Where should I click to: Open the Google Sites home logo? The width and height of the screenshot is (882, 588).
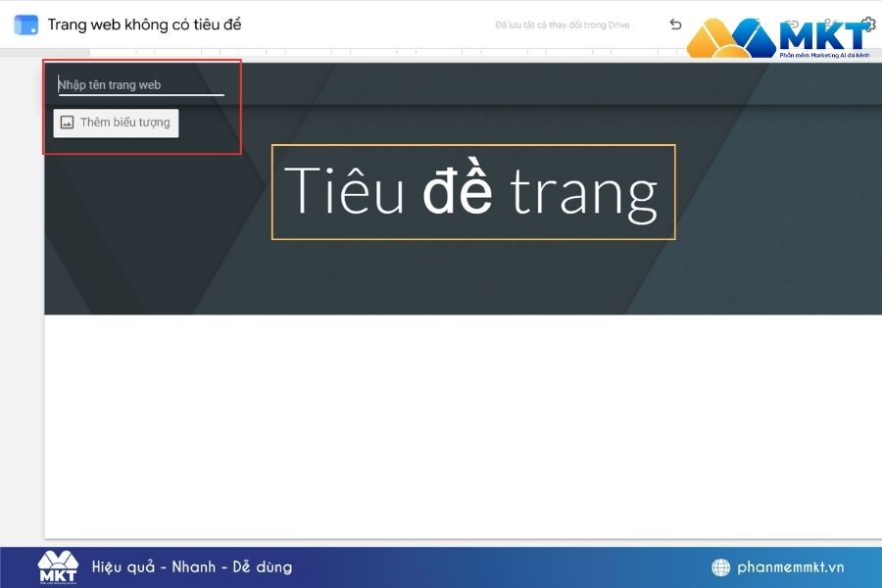click(x=25, y=24)
